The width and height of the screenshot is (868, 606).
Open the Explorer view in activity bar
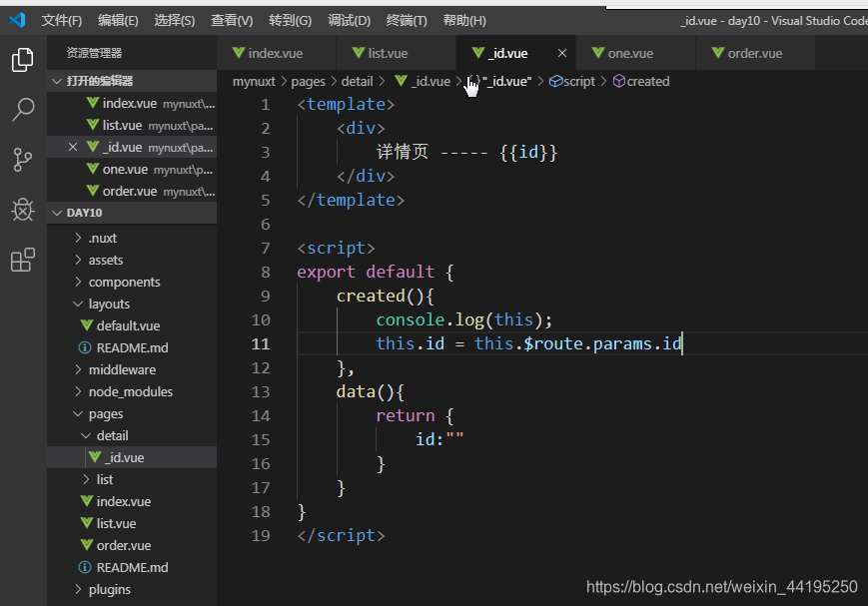click(x=23, y=60)
